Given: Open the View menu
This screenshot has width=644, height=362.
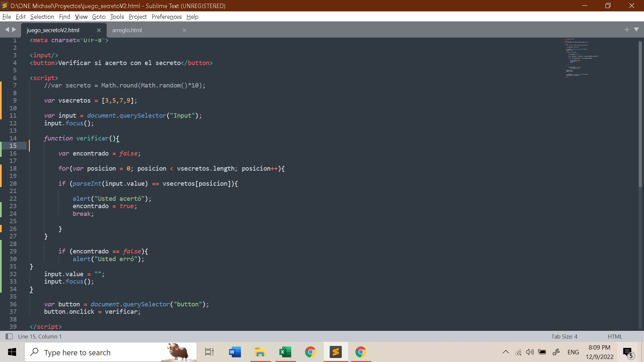Looking at the screenshot, I should point(81,16).
